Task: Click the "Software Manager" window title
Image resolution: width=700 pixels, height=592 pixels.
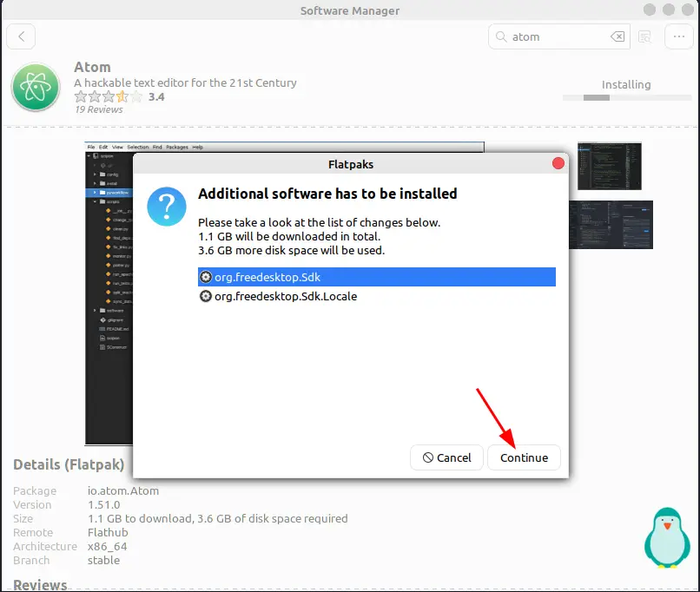Action: click(x=350, y=10)
